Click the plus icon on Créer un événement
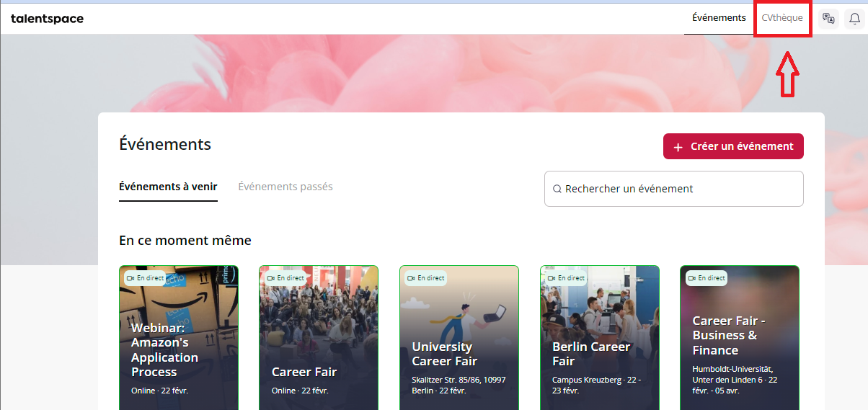 pos(678,147)
